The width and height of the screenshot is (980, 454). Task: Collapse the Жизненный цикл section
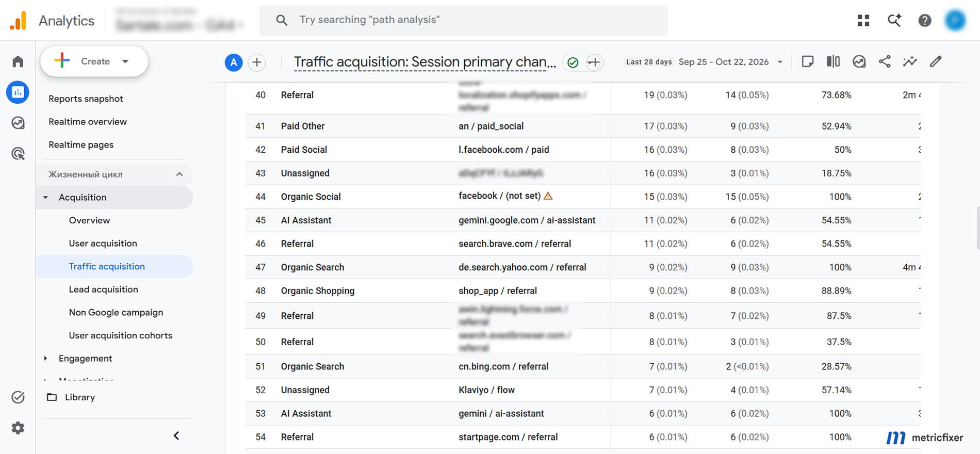[179, 174]
